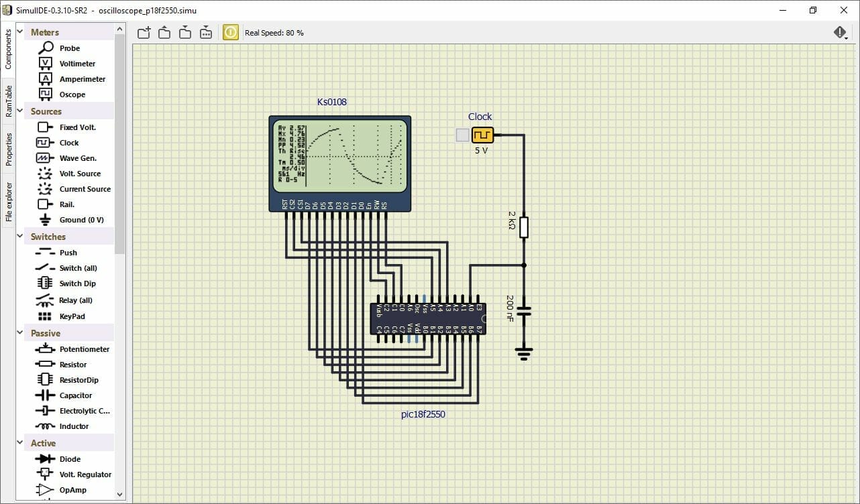
Task: Collapse the Passive category
Action: (19, 333)
